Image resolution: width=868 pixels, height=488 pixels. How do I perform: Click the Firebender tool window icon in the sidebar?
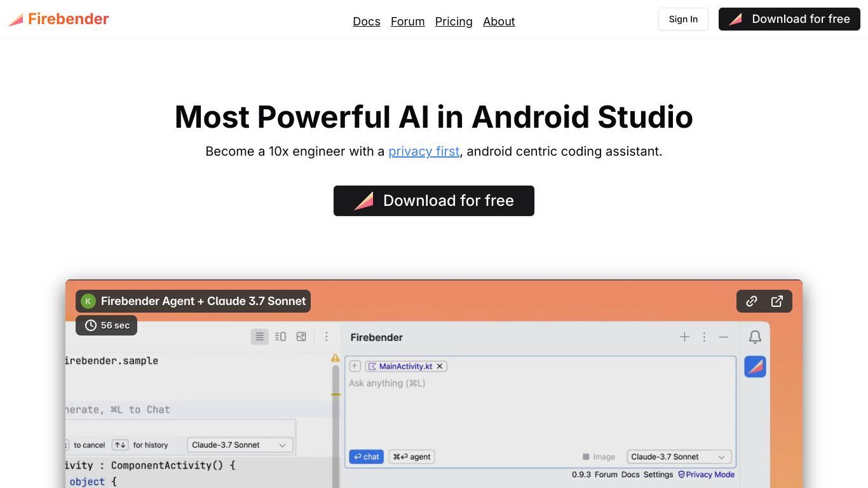coord(755,367)
